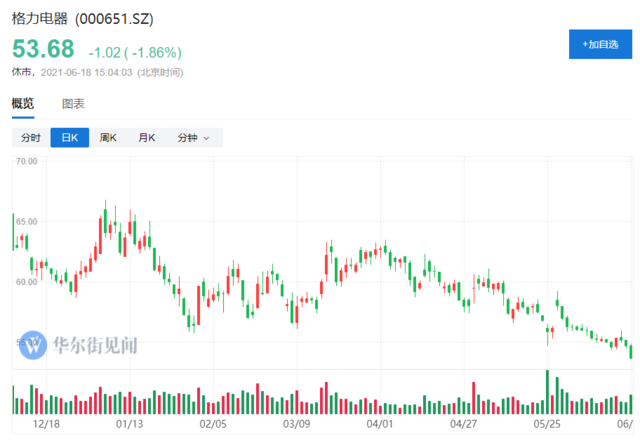This screenshot has width=640, height=443.
Task: Click the 华尔街见闻 watermark logo icon
Action: 33,346
